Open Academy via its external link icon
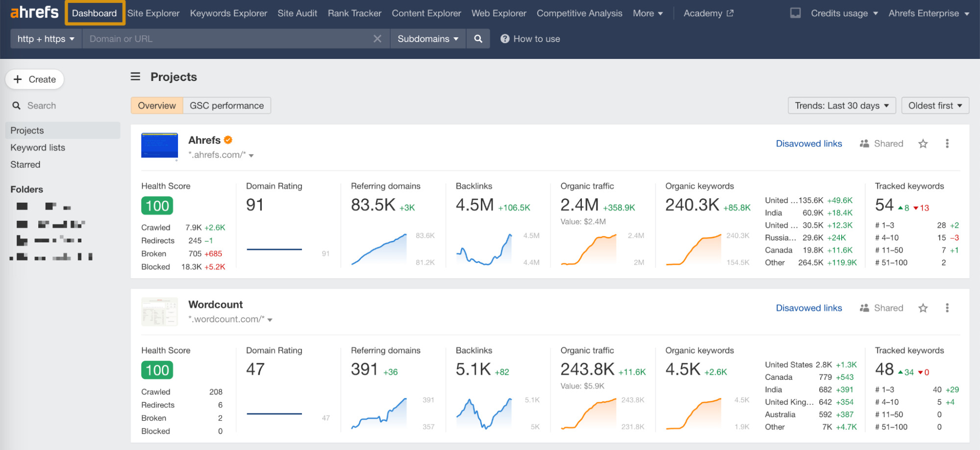Screen dimensions: 980x450 (730, 13)
